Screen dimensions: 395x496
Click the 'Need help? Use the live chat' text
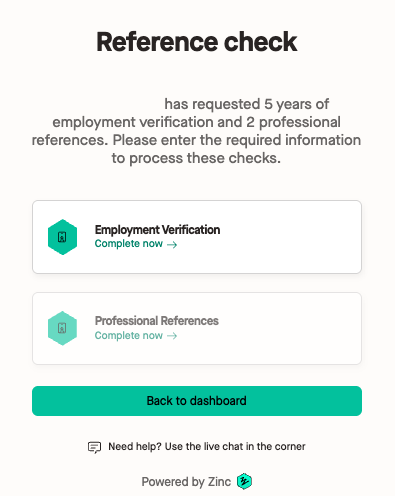click(207, 447)
